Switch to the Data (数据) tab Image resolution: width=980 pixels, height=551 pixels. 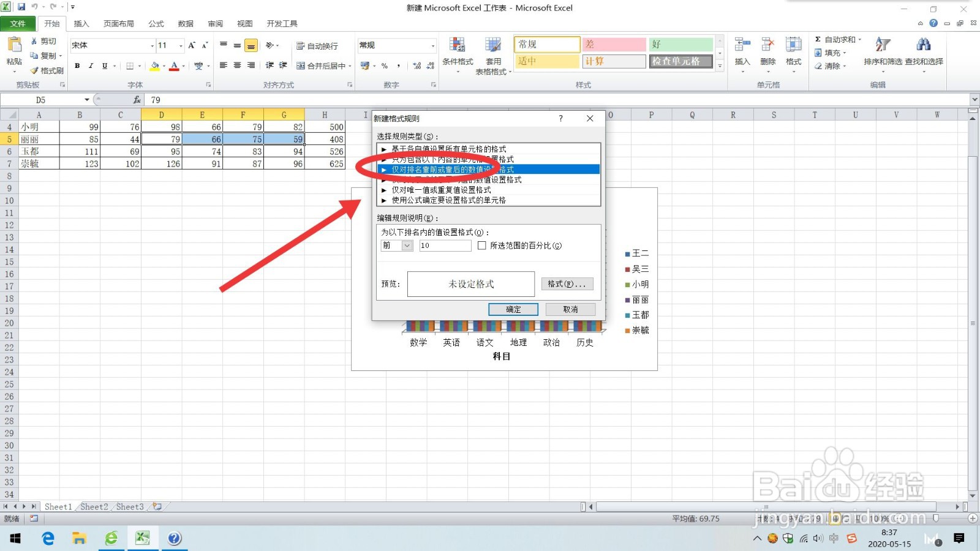pyautogui.click(x=186, y=24)
